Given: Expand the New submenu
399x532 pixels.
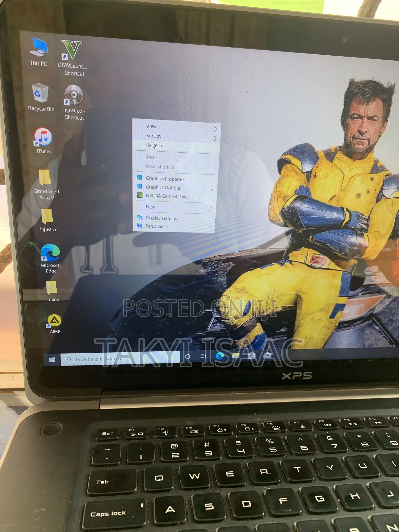Looking at the screenshot, I should coord(175,207).
